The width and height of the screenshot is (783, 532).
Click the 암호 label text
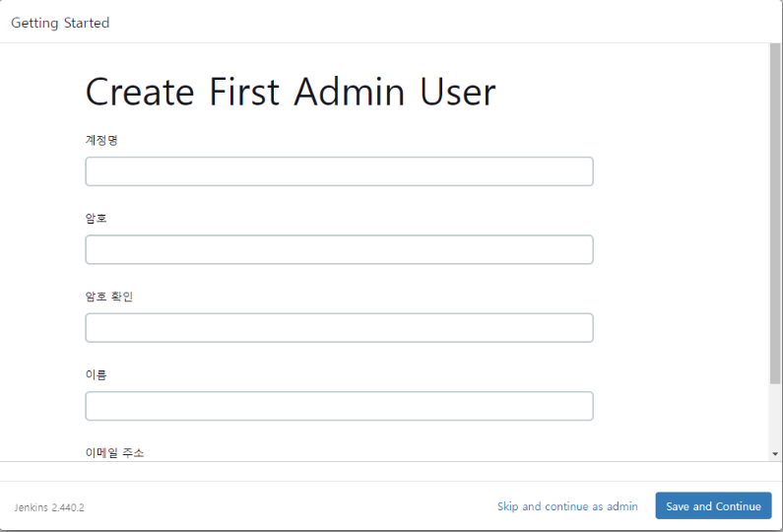coord(97,218)
